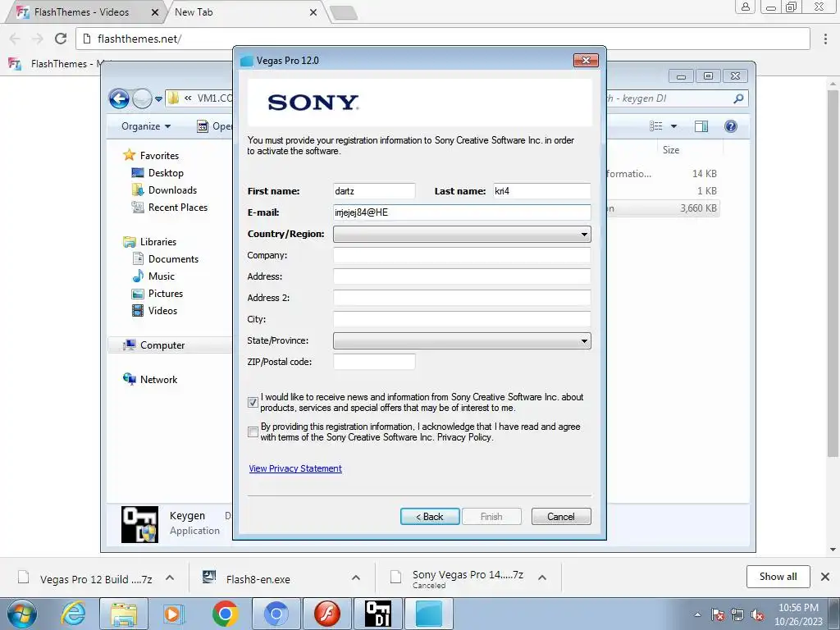Click the Address 2 input field
The height and width of the screenshot is (630, 840).
tap(462, 298)
